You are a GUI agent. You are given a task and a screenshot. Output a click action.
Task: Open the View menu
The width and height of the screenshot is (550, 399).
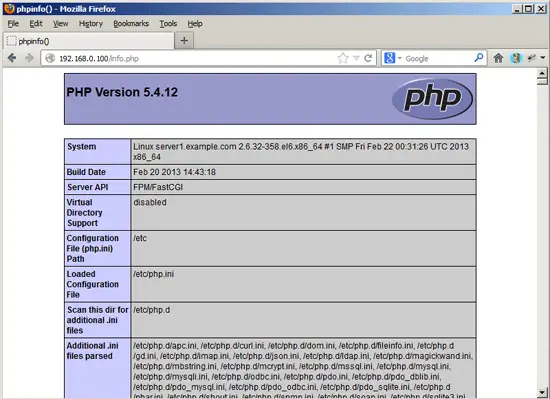coord(60,23)
